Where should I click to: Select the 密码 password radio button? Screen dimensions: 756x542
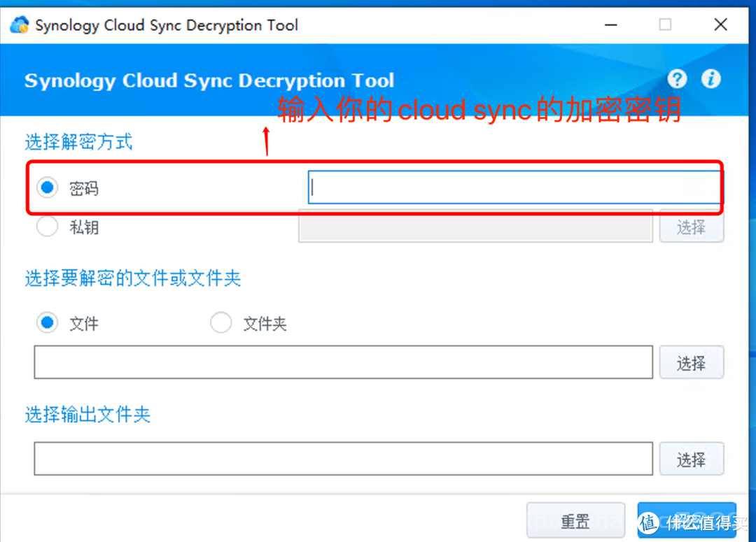pos(48,187)
